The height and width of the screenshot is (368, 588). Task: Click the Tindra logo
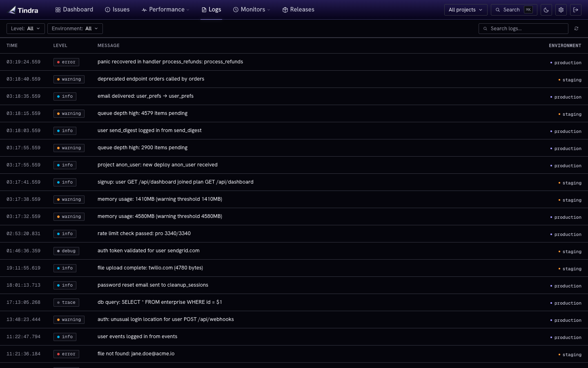coord(23,10)
